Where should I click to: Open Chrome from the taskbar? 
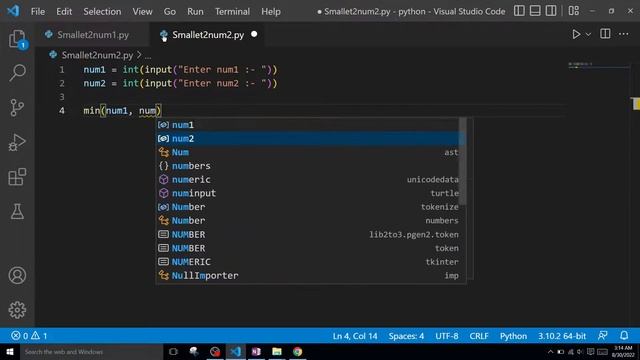(x=298, y=352)
